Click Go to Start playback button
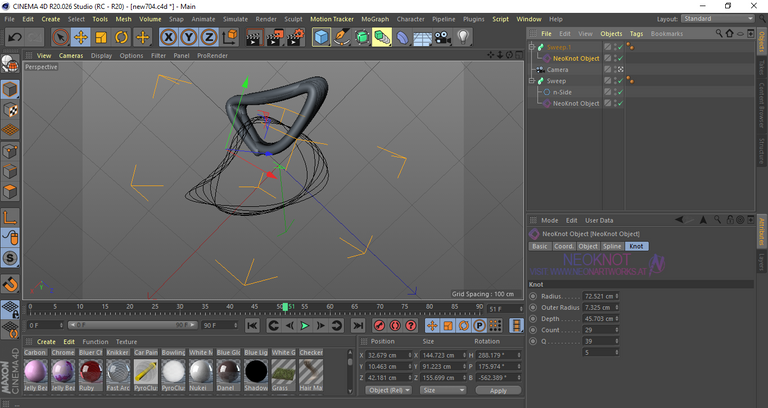The image size is (768, 408). coord(252,325)
